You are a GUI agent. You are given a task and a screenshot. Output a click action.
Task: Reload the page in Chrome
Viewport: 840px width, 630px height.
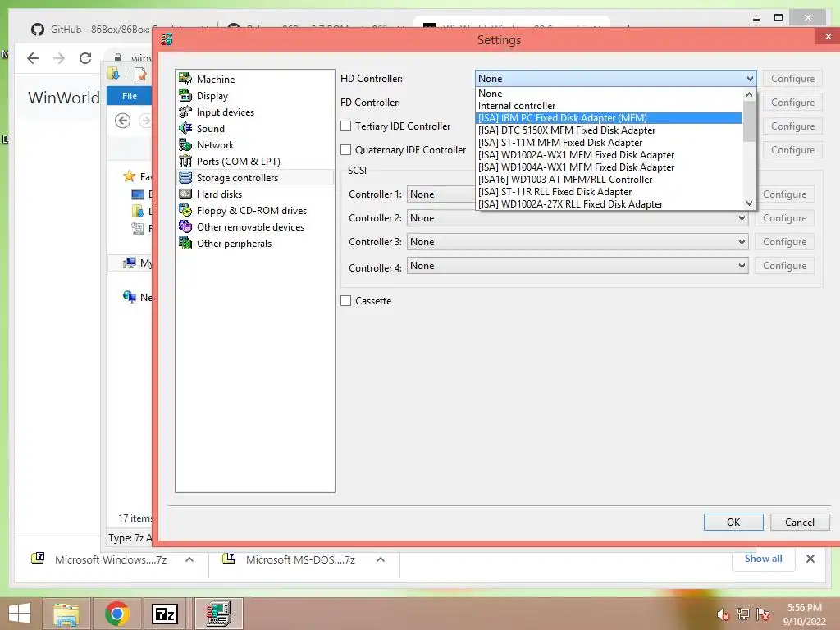85,58
